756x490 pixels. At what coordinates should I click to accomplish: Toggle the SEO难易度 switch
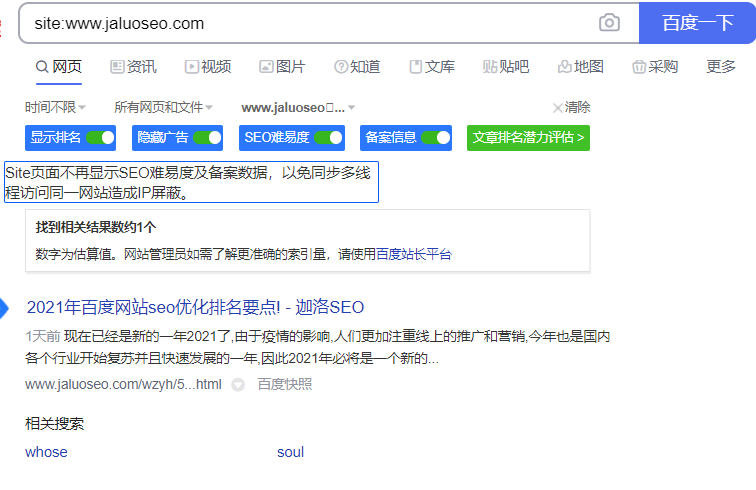pos(328,138)
